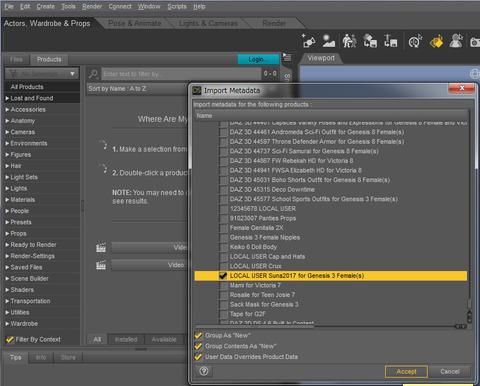Open the selection filter dropdown above All Products
480x386 pixels.
coord(42,74)
